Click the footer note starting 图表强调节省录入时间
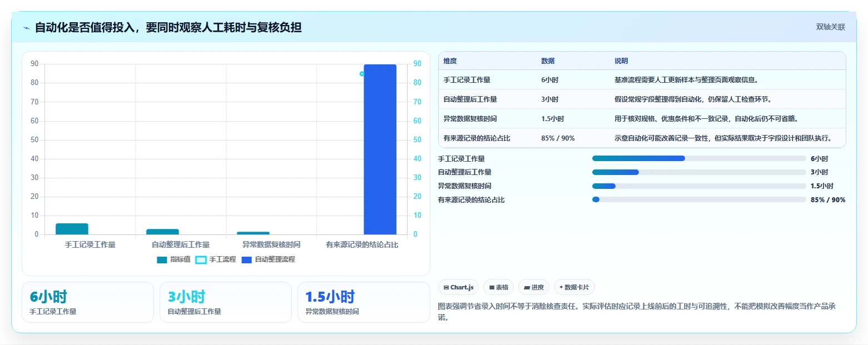This screenshot has width=868, height=345. [x=637, y=312]
